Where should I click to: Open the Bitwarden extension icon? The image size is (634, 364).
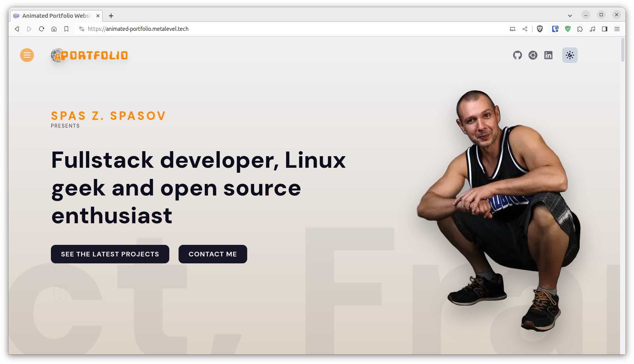[555, 29]
